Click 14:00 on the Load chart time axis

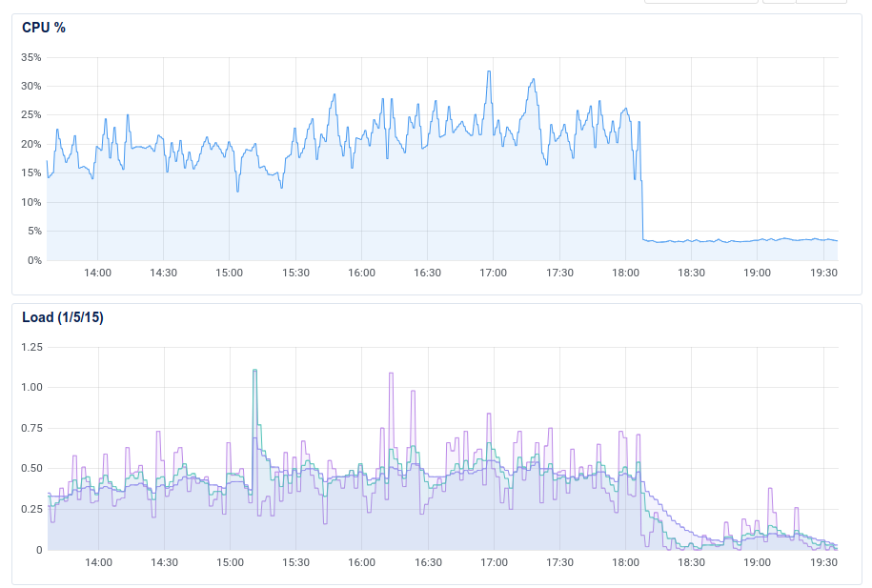pos(98,562)
